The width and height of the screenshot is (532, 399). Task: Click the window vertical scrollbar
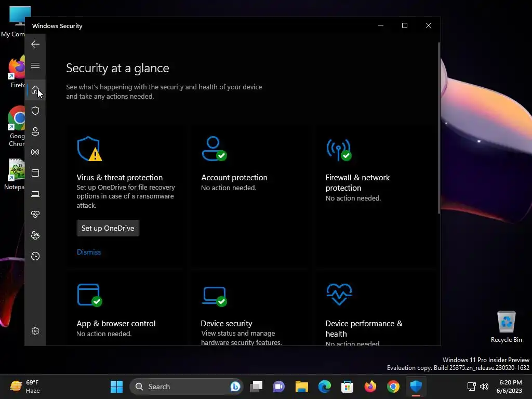coord(438,128)
